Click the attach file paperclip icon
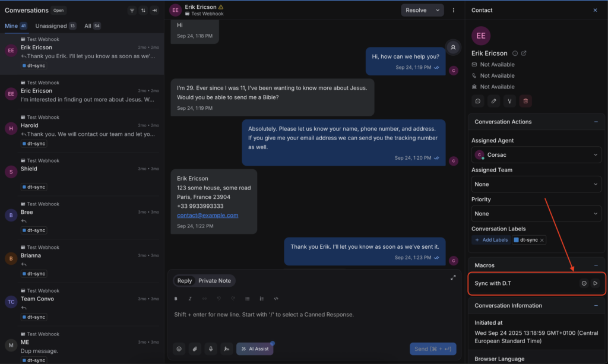Viewport: 608px width, 364px height. (195, 349)
